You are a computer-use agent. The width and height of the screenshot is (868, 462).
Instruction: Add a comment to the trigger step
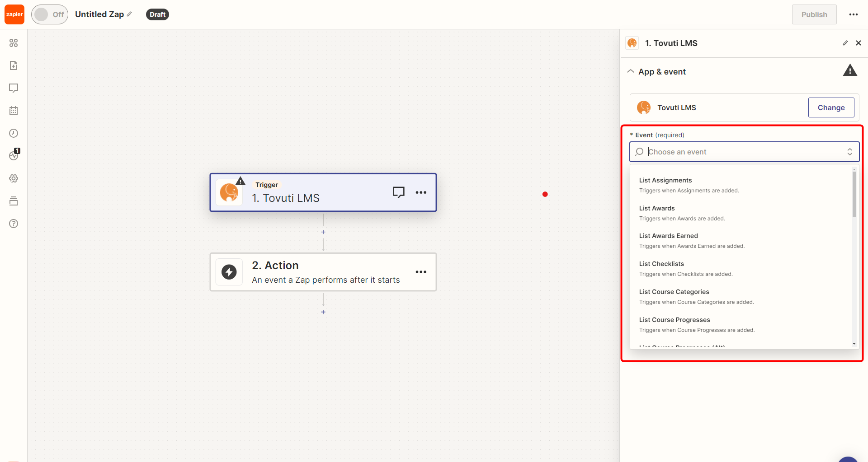(x=398, y=192)
